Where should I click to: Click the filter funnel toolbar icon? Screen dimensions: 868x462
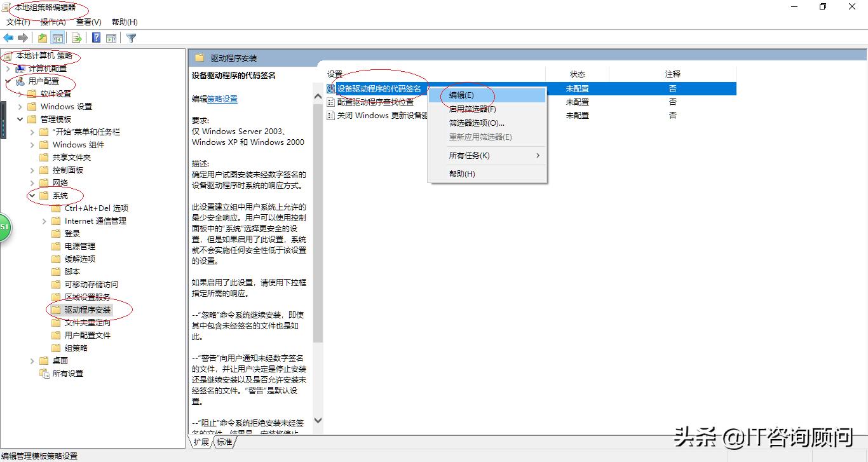pos(131,37)
